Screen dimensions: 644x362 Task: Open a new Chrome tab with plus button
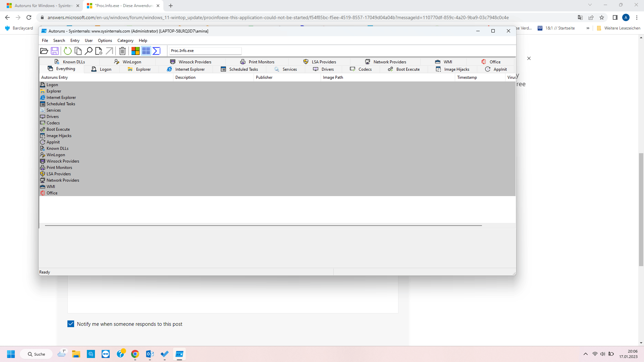(171, 6)
